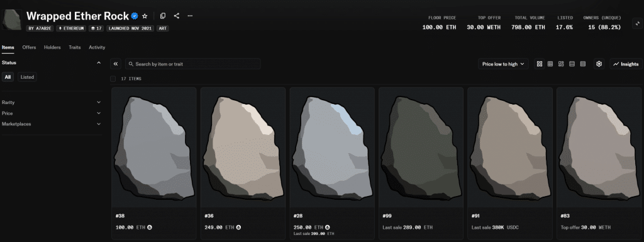Click the 100.00 ETH floor price stat
This screenshot has width=644, height=242.
pos(439,27)
